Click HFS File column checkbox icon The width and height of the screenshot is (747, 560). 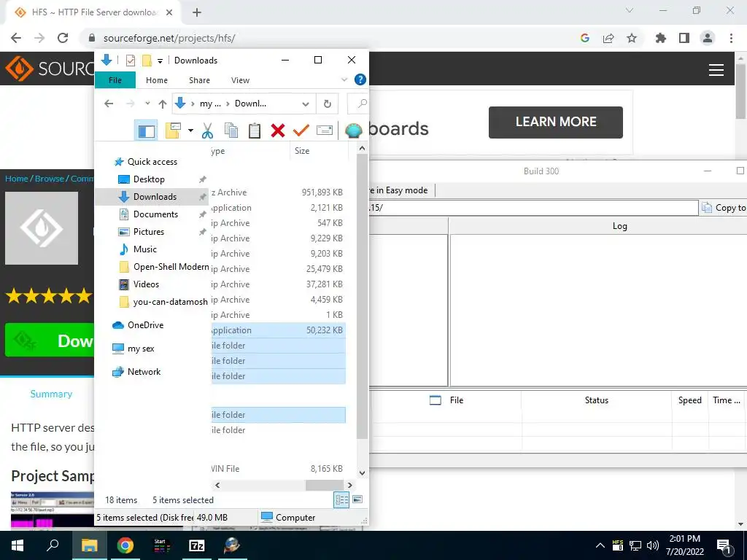click(x=435, y=400)
